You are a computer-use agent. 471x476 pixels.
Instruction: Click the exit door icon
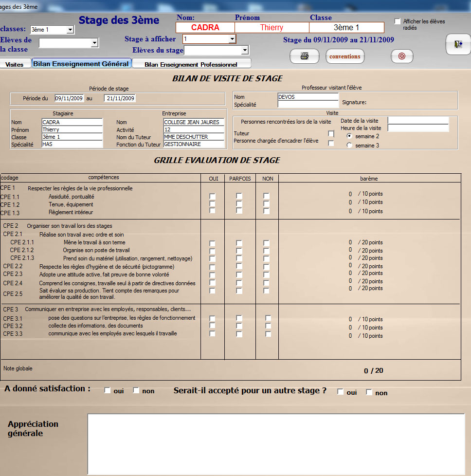click(x=457, y=44)
